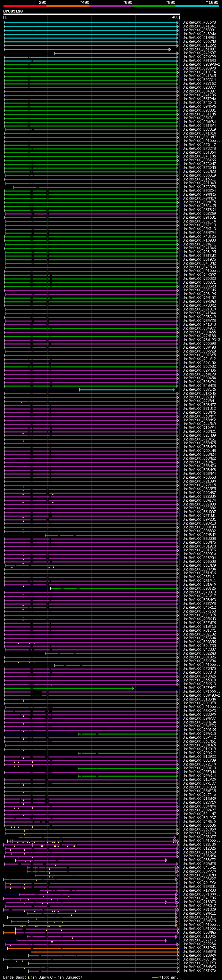Click the UniRef100_Q41014 label
This screenshot has height=980, width=222.
click(199, 133)
